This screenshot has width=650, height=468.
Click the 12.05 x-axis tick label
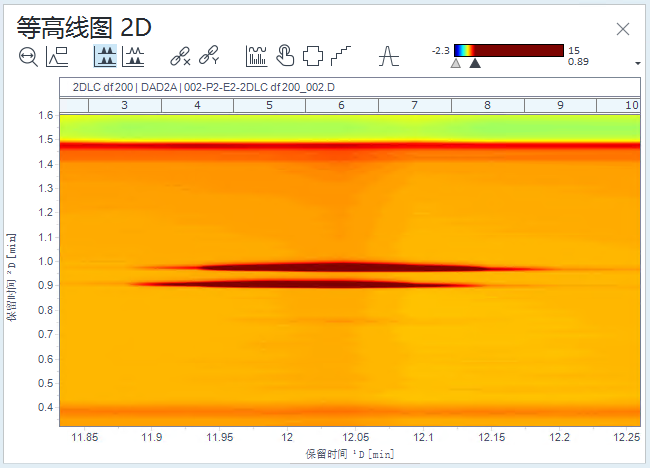(x=355, y=437)
